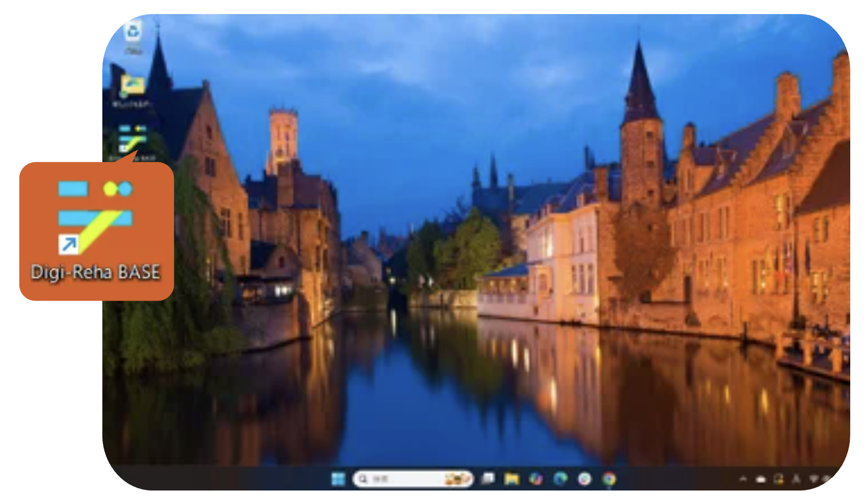This screenshot has height=503, width=868.
Task: Launch Copilot from the taskbar
Action: point(536,478)
